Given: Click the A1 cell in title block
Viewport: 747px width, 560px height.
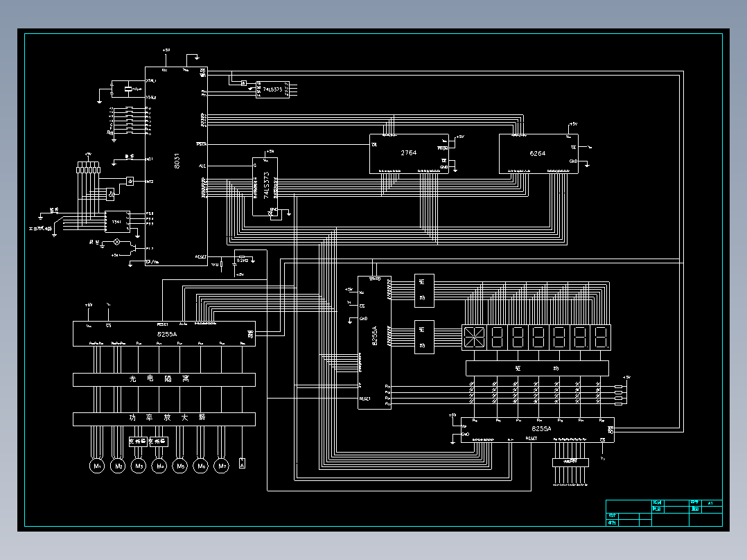Looking at the screenshot, I should (x=711, y=503).
